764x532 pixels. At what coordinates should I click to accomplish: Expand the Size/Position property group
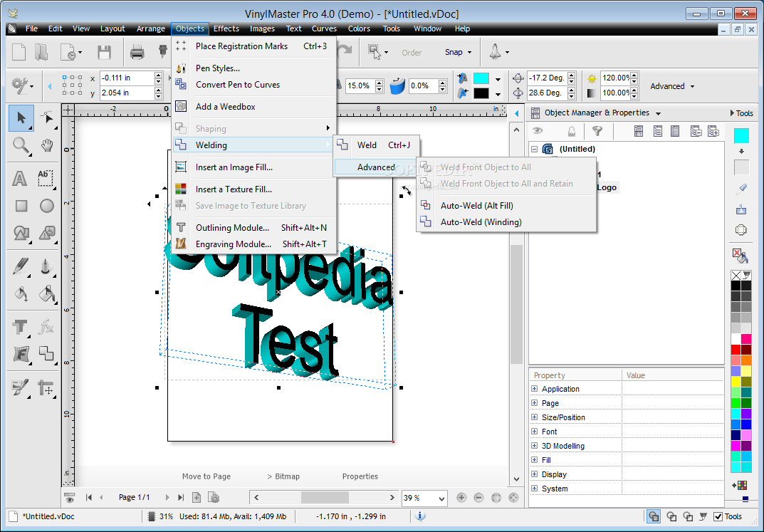(x=534, y=417)
